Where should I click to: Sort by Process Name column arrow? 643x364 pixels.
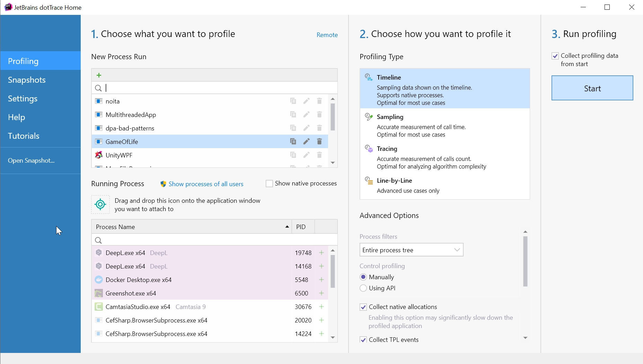tap(287, 227)
